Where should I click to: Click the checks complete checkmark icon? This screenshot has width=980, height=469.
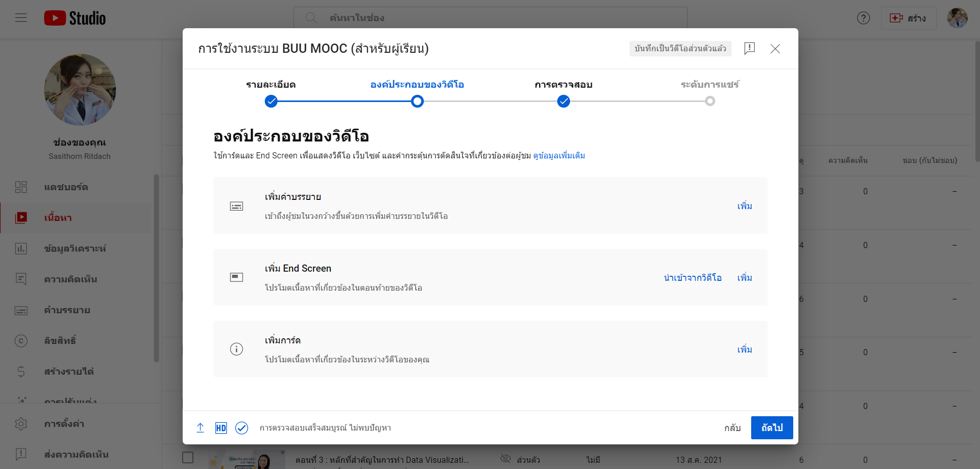tap(242, 428)
